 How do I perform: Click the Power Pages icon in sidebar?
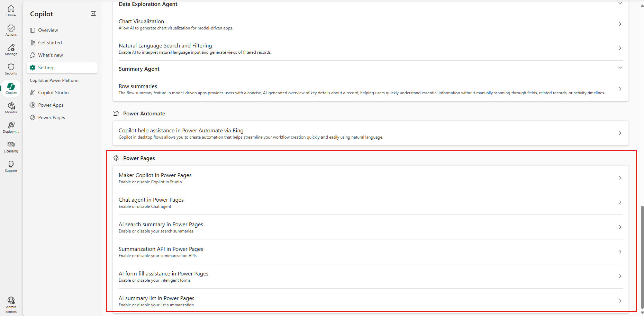[33, 117]
